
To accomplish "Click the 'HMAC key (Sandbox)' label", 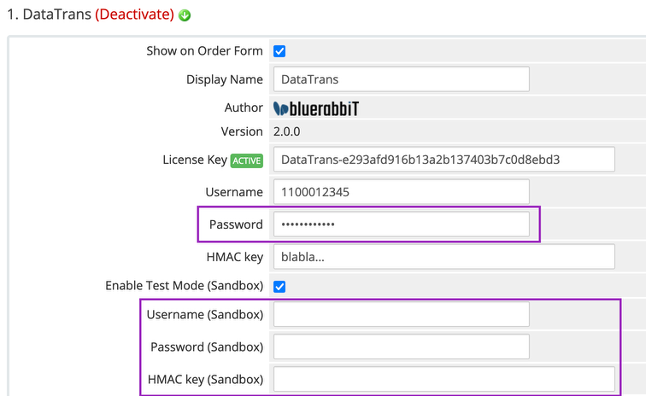I will pos(206,379).
